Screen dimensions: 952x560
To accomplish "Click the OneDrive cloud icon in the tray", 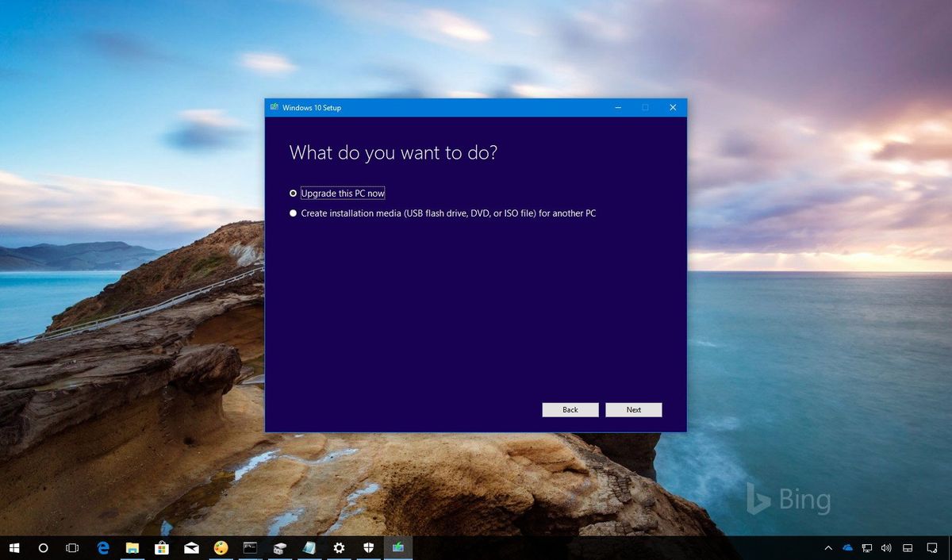I will click(x=846, y=547).
